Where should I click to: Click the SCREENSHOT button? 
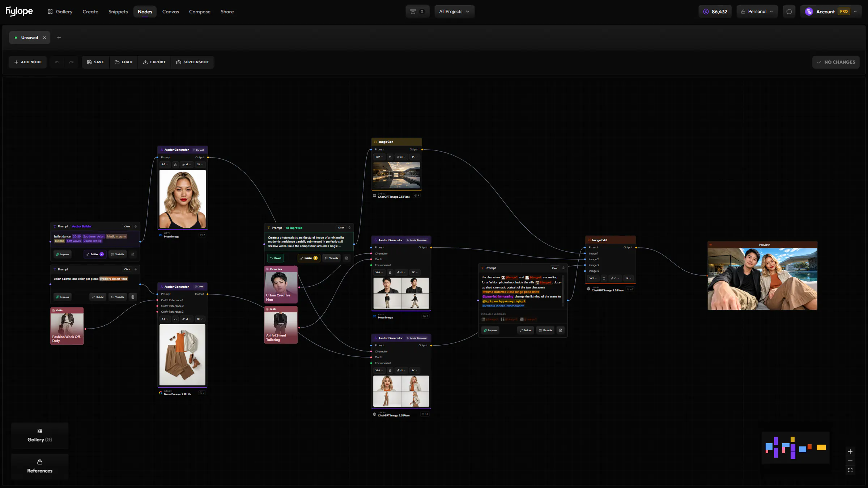coord(192,62)
